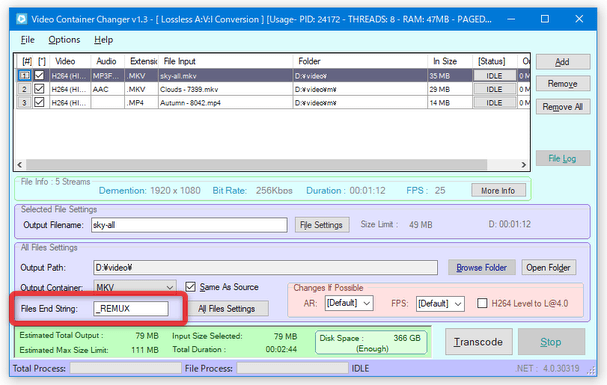Click row number 3 in file list

coord(24,103)
